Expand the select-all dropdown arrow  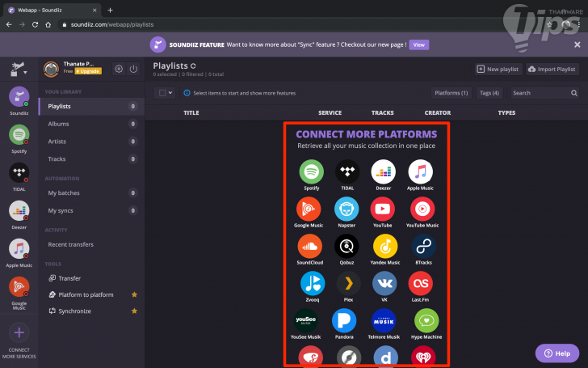[x=170, y=93]
